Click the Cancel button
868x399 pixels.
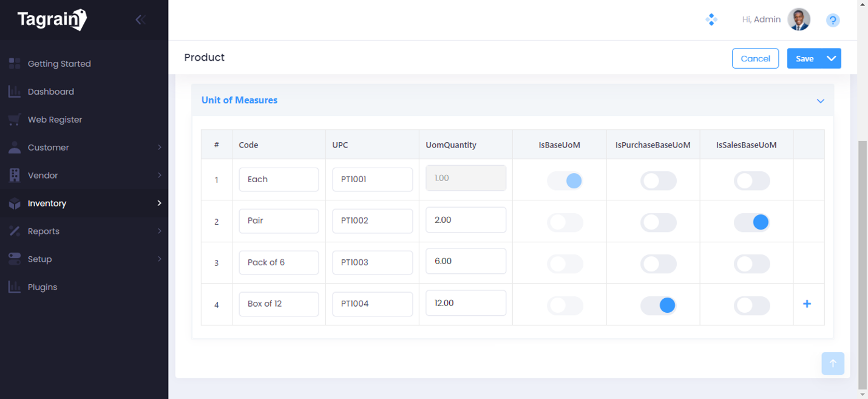tap(755, 58)
